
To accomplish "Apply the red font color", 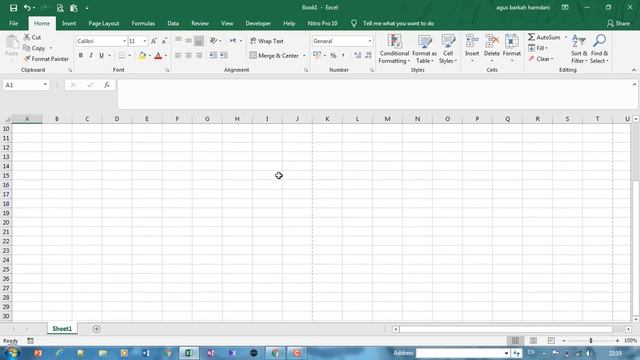I will coord(158,56).
